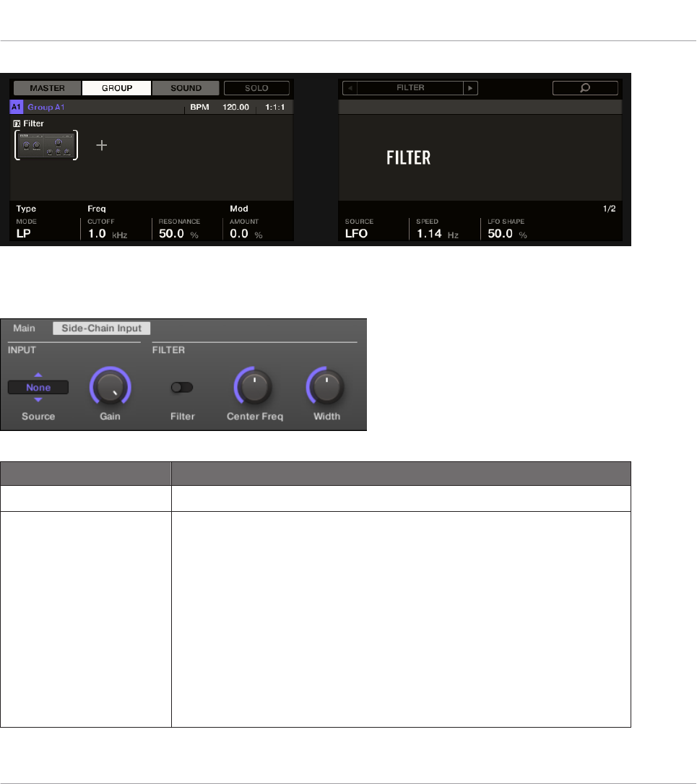Click the Width knob
Screen dimensions: 697x784
tap(326, 386)
